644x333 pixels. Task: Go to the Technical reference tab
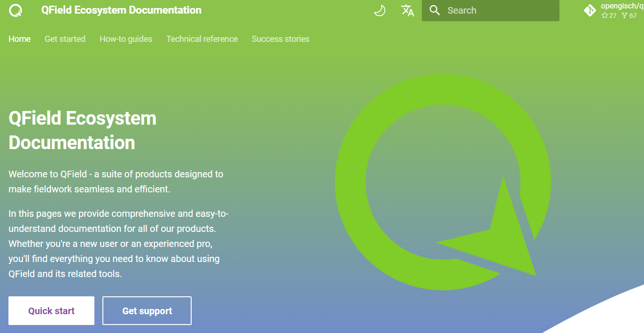[x=202, y=39]
